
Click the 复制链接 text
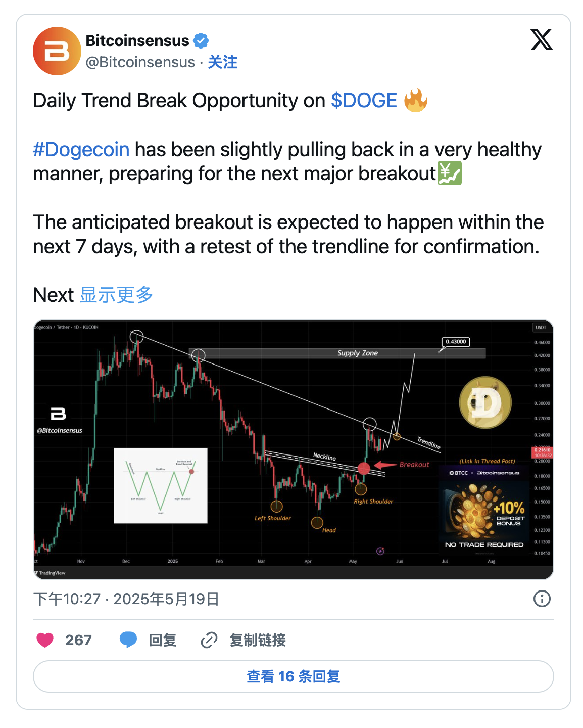[x=258, y=640]
